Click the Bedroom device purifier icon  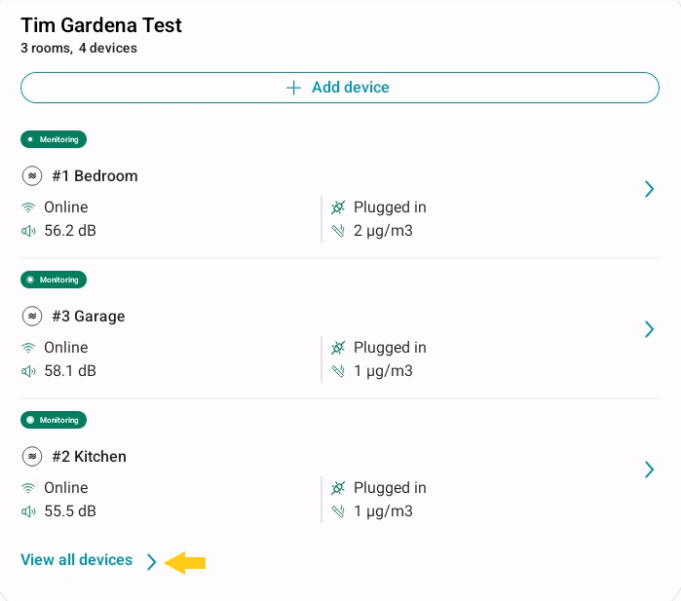(x=32, y=176)
